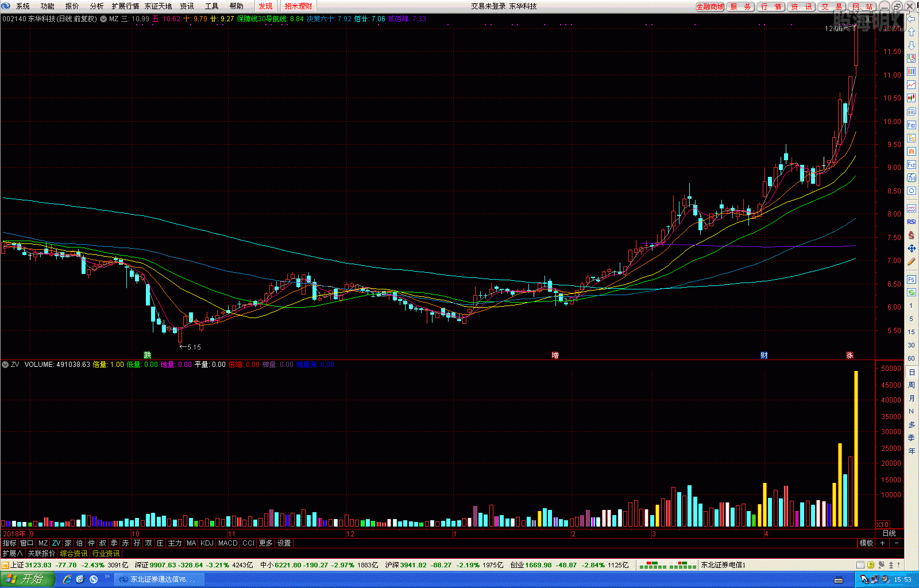Viewport: 919px width, 588px height.
Task: Expand the ZV volume indicator dropdown arrow
Action: (x=5, y=365)
